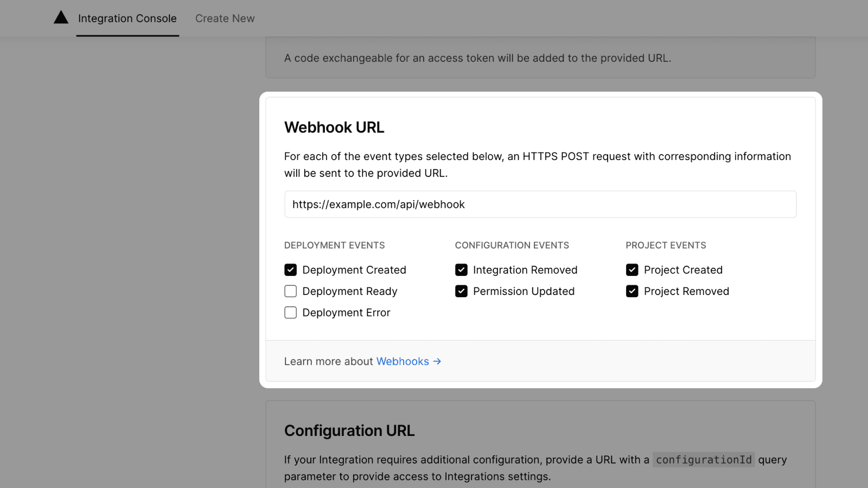Click the Configuration URL section heading
The image size is (868, 488).
point(349,430)
